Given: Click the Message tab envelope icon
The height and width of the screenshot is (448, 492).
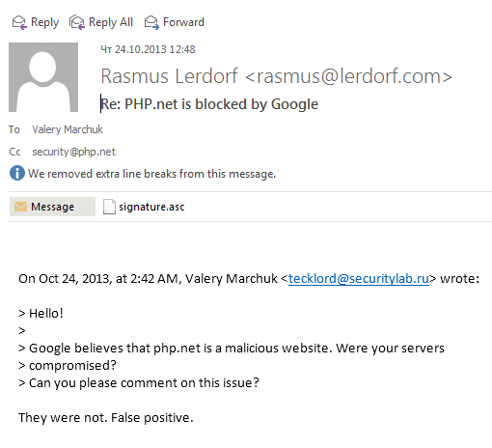Looking at the screenshot, I should click(x=20, y=207).
